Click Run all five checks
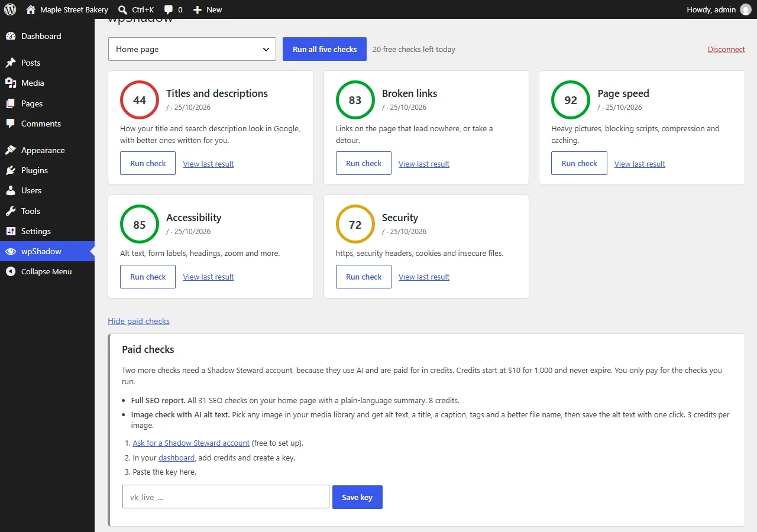Viewport: 757px width, 532px height. point(325,49)
